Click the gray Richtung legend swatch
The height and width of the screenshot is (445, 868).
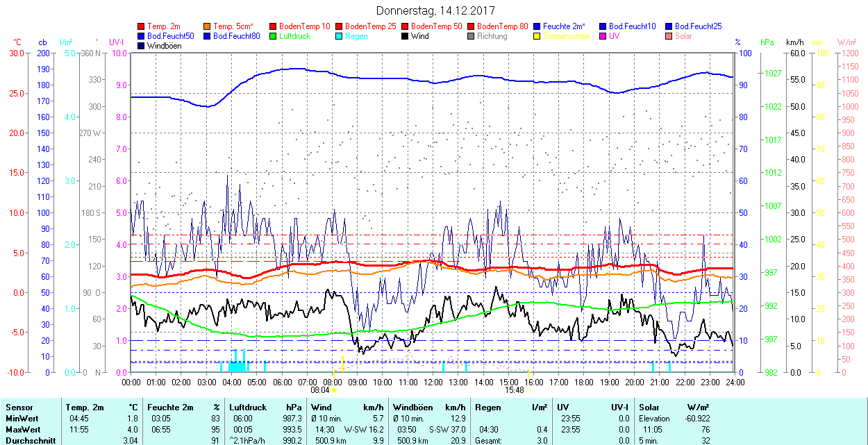(471, 36)
